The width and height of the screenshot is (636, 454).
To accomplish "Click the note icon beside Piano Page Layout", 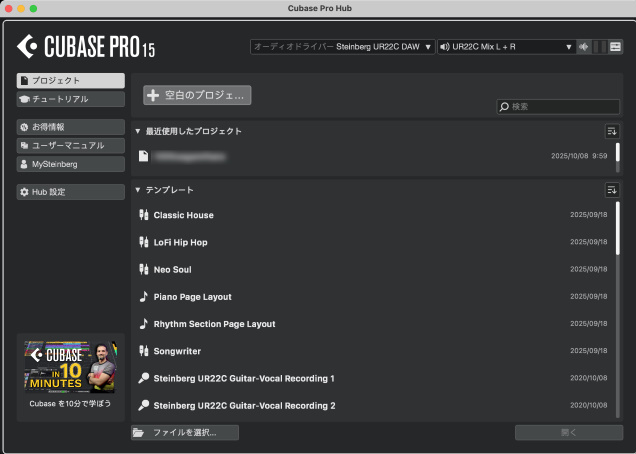I will click(143, 297).
